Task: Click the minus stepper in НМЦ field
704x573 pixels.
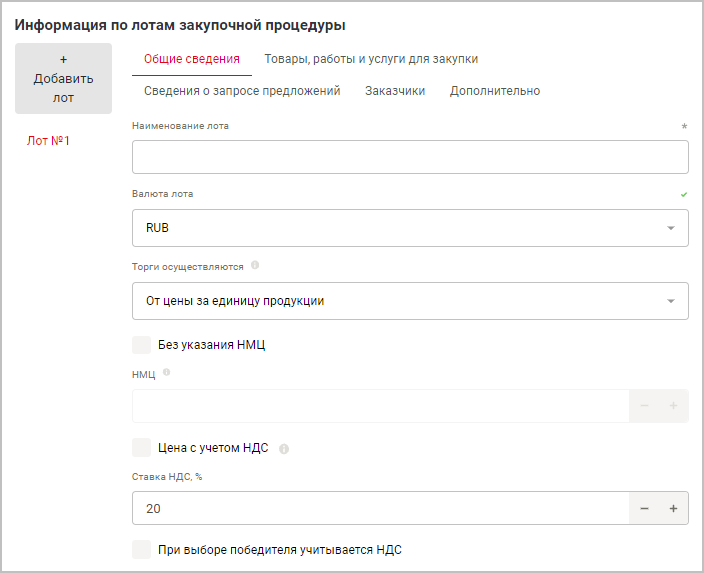Action: (x=644, y=406)
